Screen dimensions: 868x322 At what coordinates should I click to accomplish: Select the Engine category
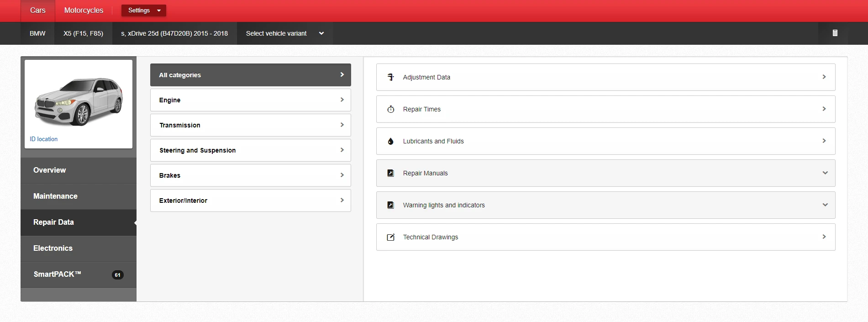pyautogui.click(x=250, y=100)
